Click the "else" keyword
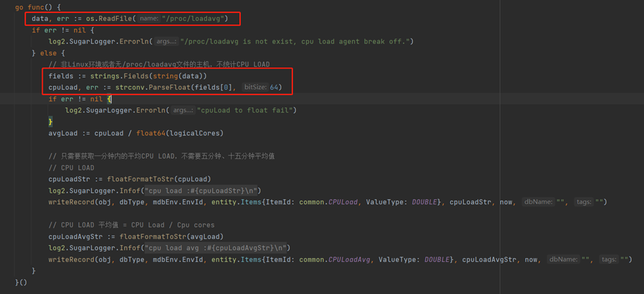This screenshot has width=644, height=294. (x=50, y=54)
